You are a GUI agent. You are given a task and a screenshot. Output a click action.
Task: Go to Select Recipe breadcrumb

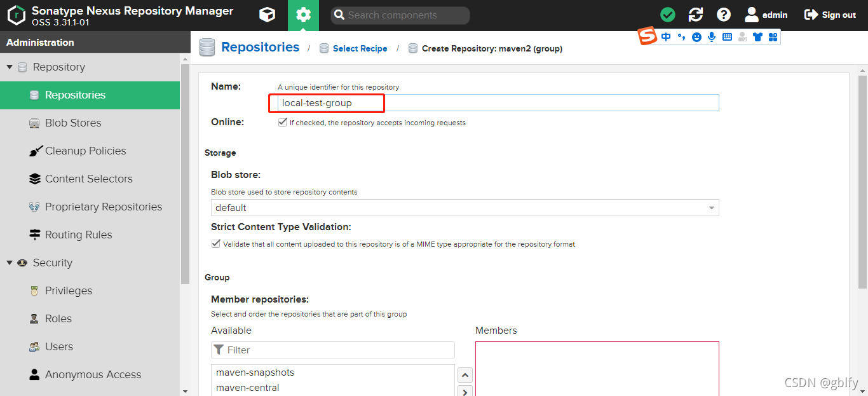(360, 48)
